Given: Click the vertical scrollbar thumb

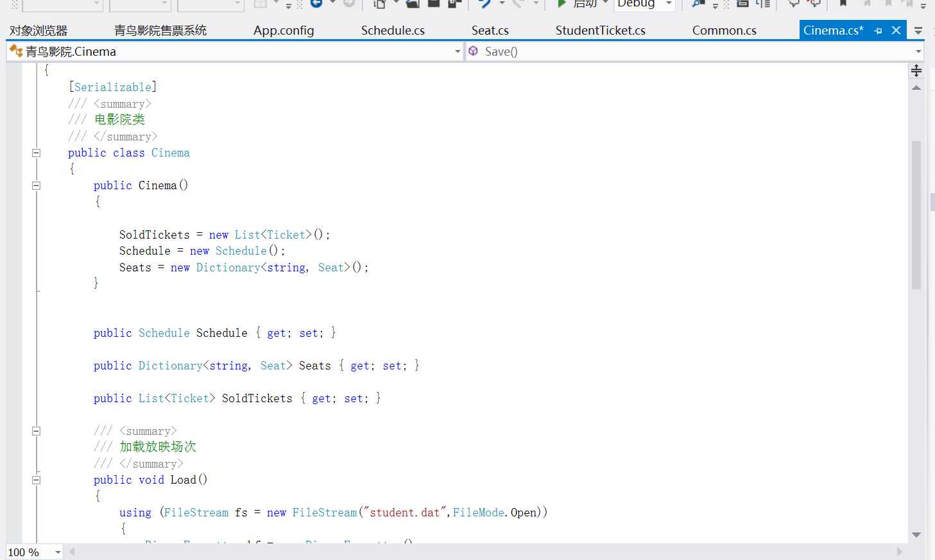Looking at the screenshot, I should (916, 215).
